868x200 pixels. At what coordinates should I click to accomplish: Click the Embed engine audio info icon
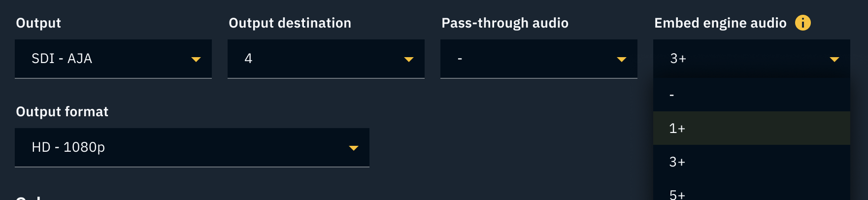[x=802, y=23]
